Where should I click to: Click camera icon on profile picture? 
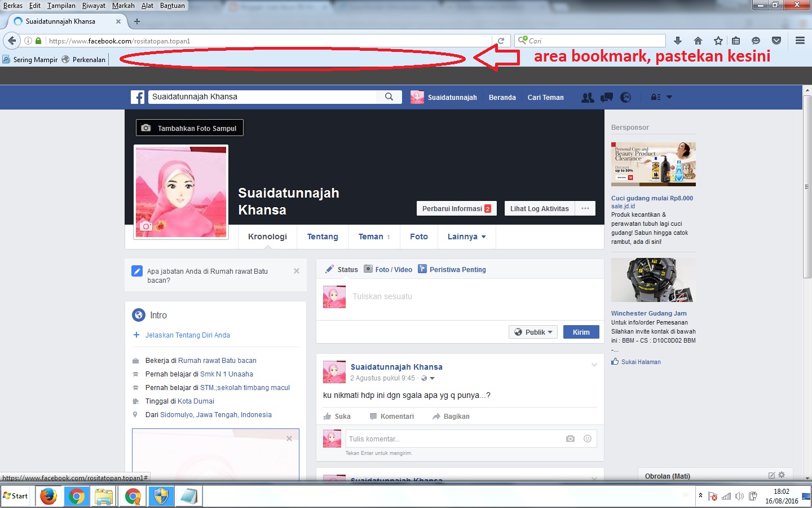146,226
